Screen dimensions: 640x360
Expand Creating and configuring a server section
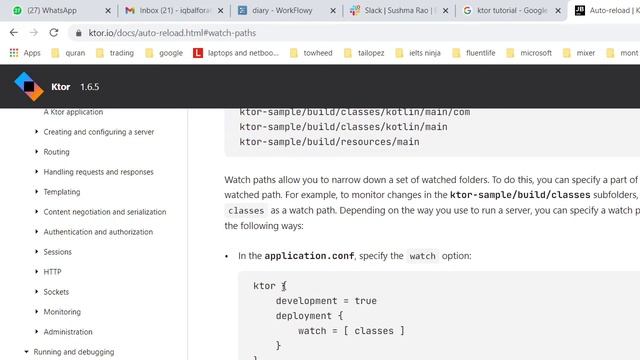pyautogui.click(x=36, y=132)
